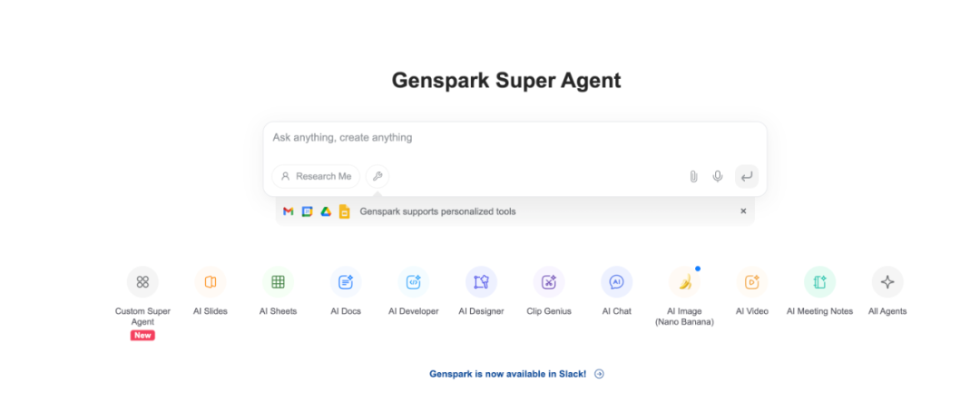
Task: Click the Google Calendar icon in banner
Action: tap(307, 211)
